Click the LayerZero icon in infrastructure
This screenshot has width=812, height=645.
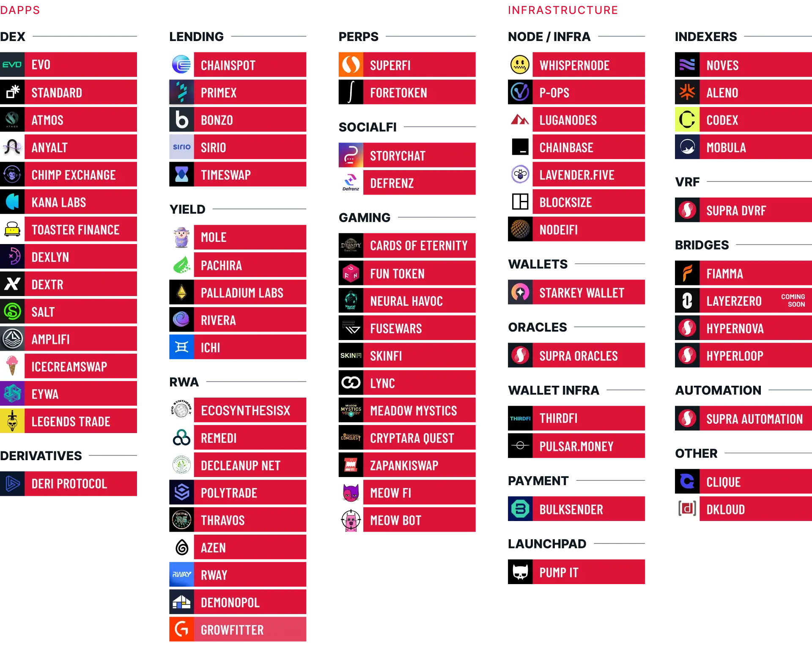[x=686, y=300]
